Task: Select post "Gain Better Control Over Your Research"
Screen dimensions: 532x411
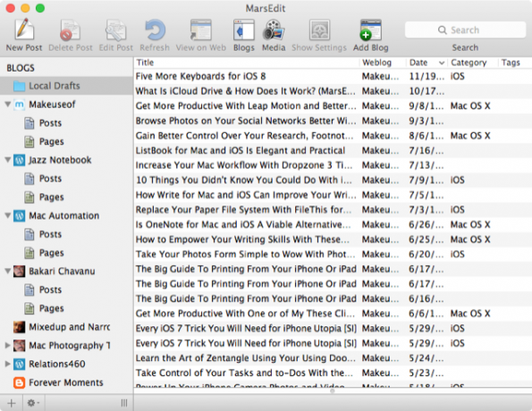Action: pos(333,136)
